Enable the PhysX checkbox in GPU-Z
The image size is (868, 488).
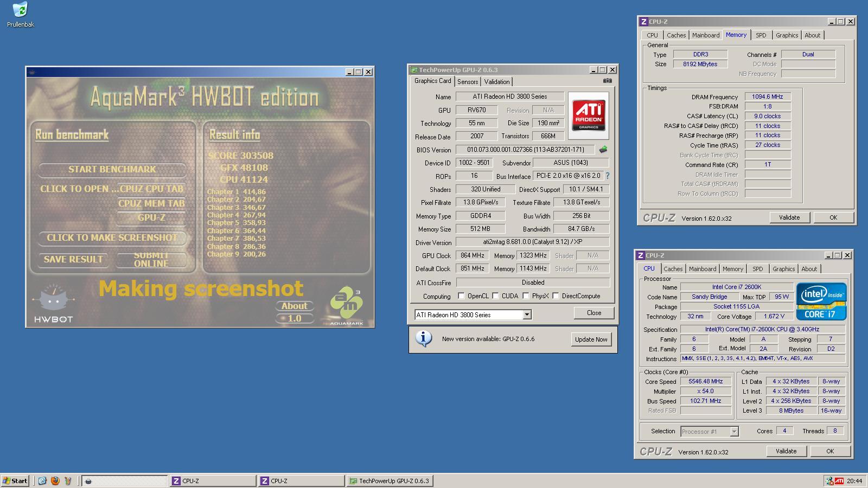(526, 296)
